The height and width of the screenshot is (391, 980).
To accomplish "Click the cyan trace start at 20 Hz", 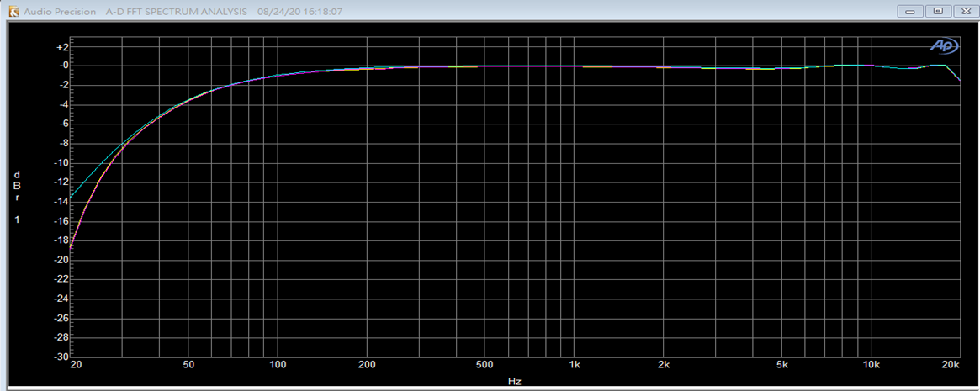I will click(72, 197).
